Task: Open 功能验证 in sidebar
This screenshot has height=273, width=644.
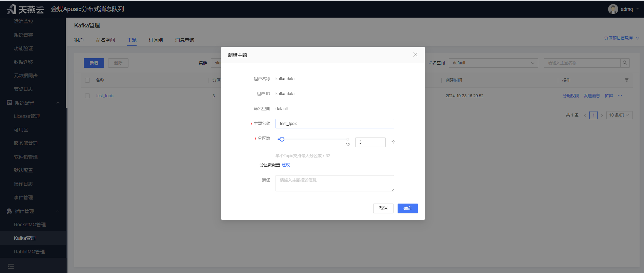Action: coord(23,48)
